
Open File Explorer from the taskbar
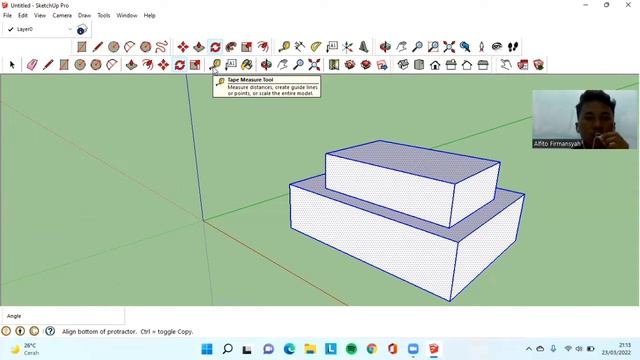[x=310, y=349]
